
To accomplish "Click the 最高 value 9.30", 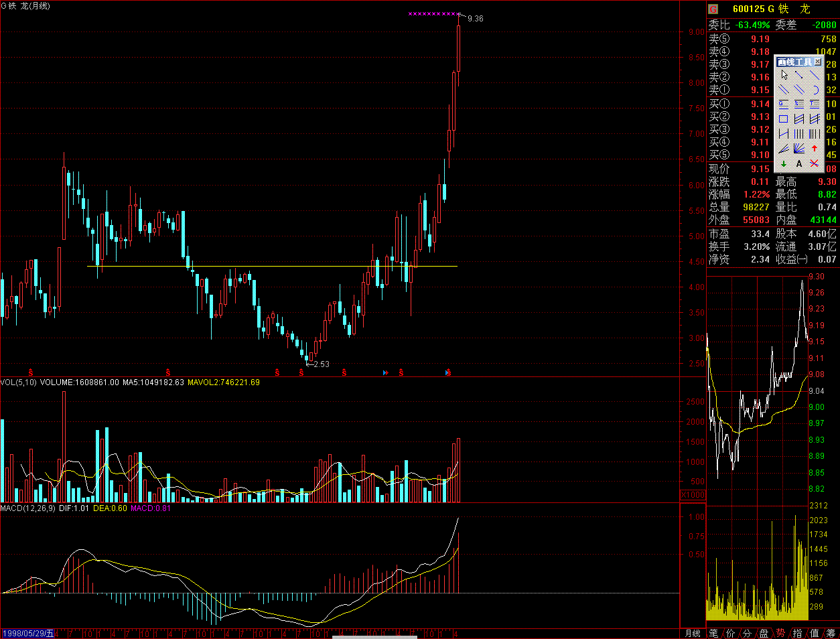I will 827,182.
